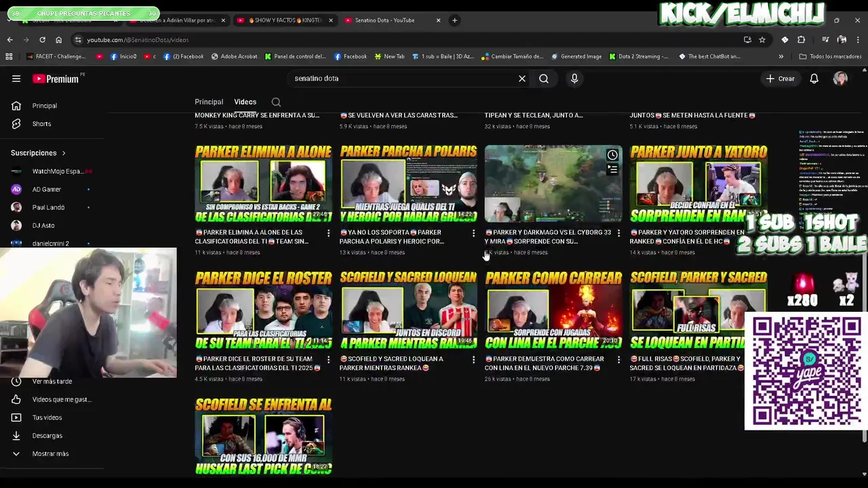Open options menu for Scofield y Sacred loquean video
Image resolution: width=868 pixels, height=488 pixels.
pyautogui.click(x=473, y=359)
